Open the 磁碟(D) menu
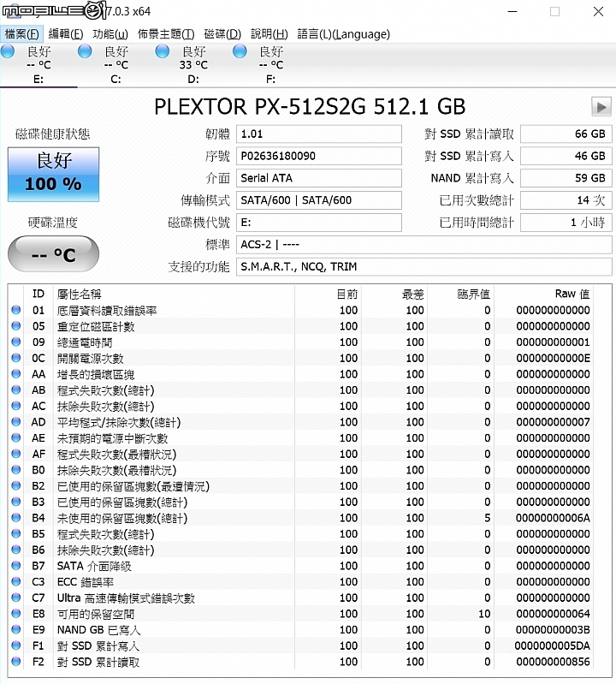616x684 pixels. point(222,33)
